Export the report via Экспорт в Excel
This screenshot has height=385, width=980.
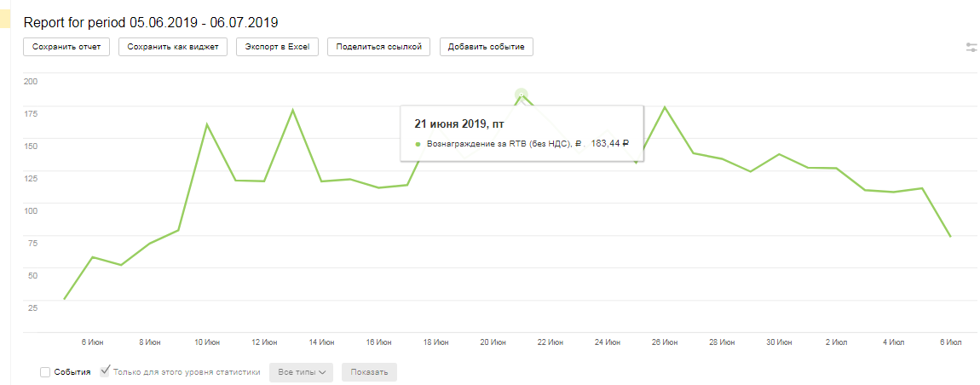(x=277, y=47)
